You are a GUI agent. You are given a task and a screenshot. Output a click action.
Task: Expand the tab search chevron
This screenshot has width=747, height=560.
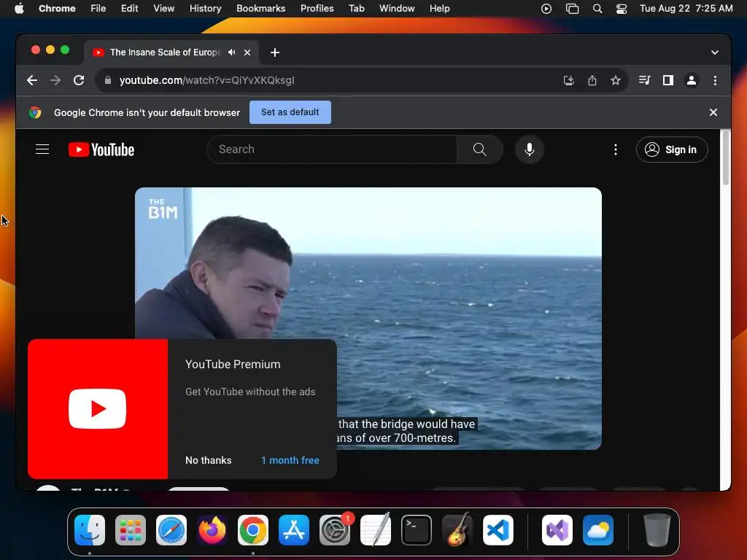(x=715, y=52)
